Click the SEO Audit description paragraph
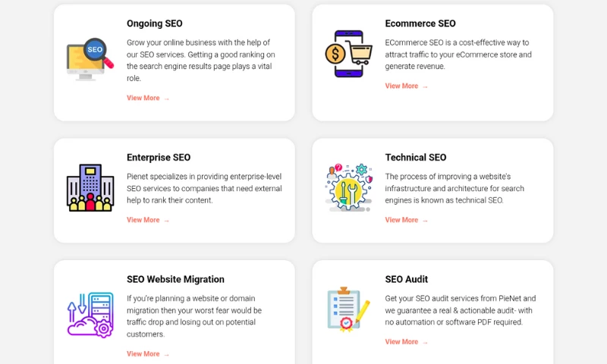This screenshot has height=364, width=607. tap(461, 310)
